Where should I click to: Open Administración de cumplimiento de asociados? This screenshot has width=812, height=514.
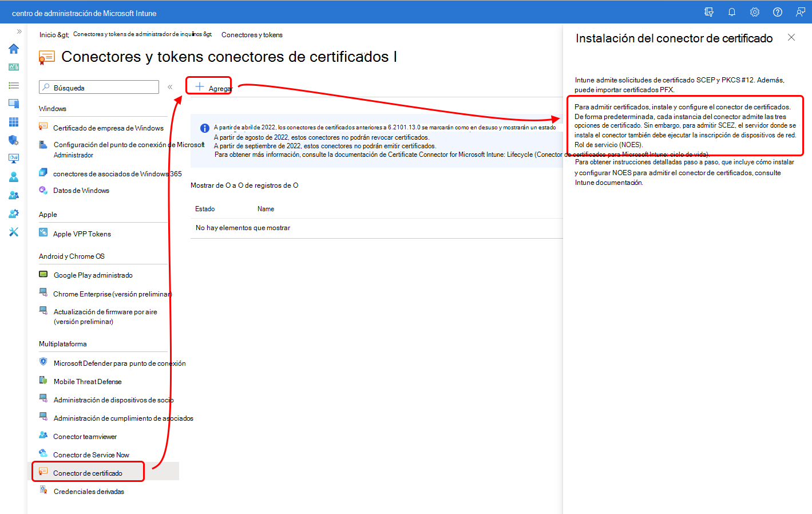[123, 418]
